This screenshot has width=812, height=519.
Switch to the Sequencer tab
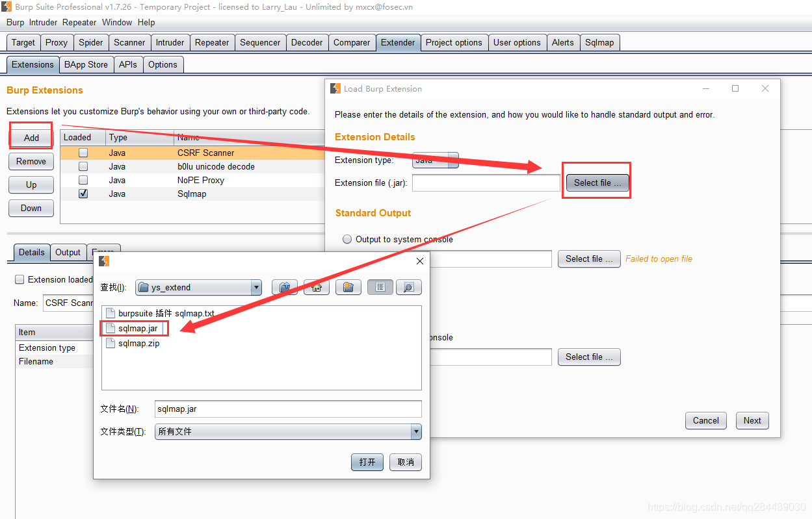click(261, 42)
